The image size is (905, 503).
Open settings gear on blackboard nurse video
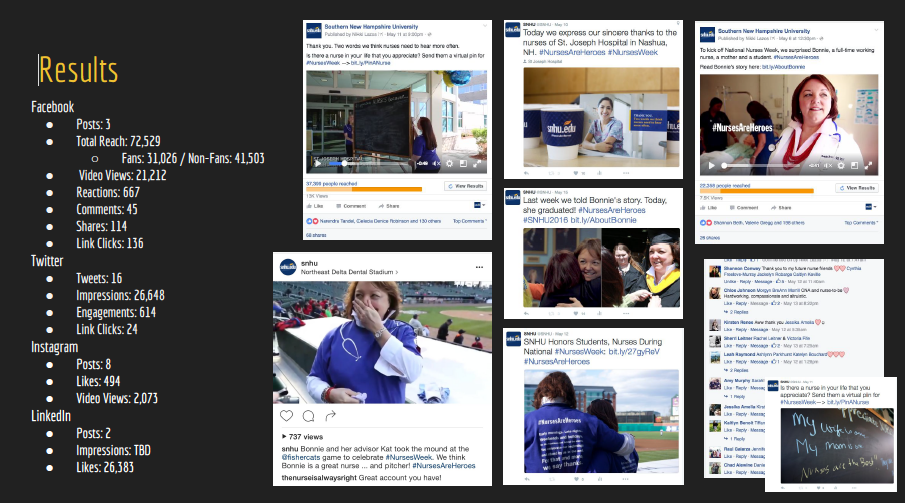coord(449,163)
